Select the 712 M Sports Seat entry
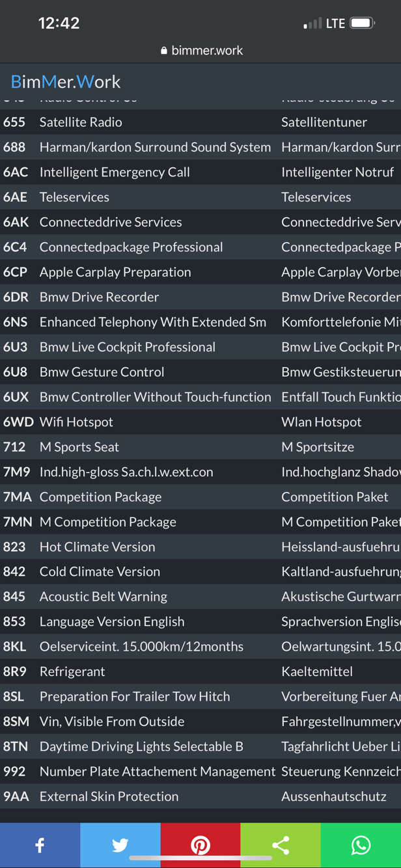Viewport: 401px width, 868px height. (x=79, y=447)
